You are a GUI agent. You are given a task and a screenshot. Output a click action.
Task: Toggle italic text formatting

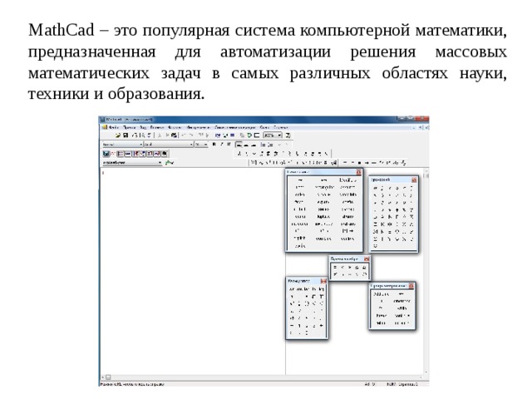pyautogui.click(x=222, y=144)
